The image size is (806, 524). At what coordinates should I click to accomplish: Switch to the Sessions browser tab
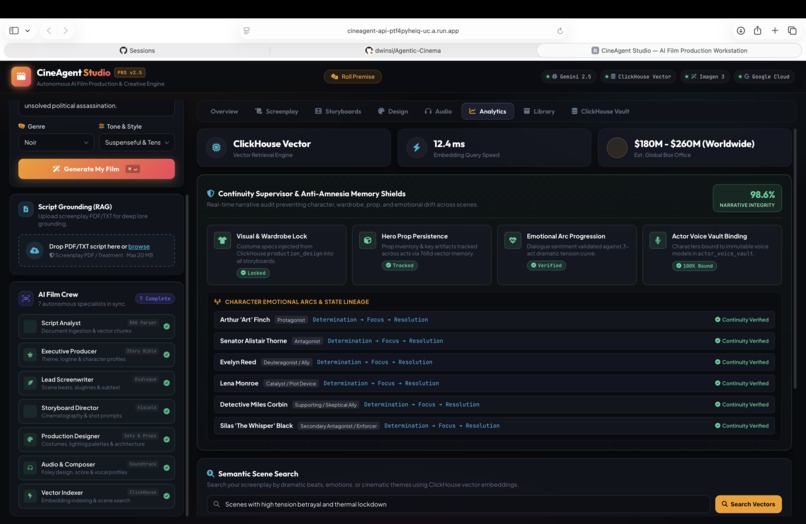137,50
